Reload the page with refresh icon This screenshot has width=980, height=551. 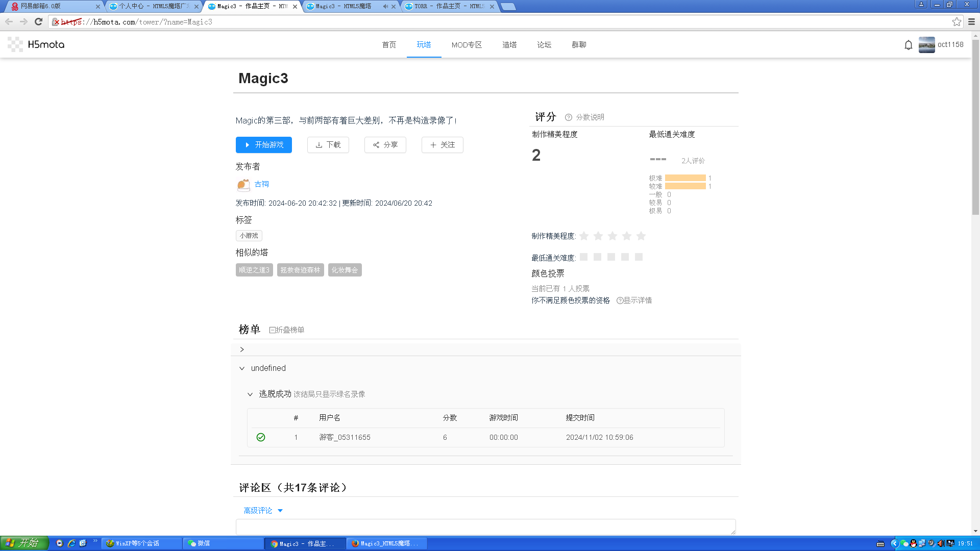click(38, 22)
